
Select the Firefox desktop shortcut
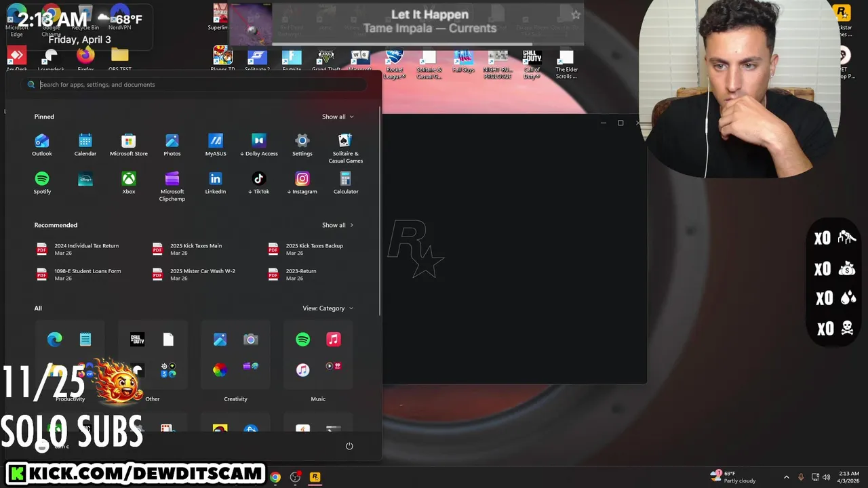click(85, 60)
